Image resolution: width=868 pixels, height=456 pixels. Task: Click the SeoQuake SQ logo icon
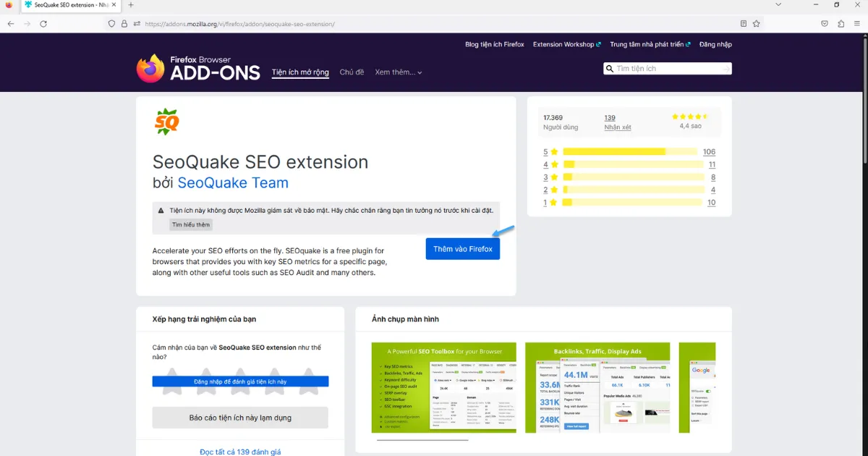(166, 122)
